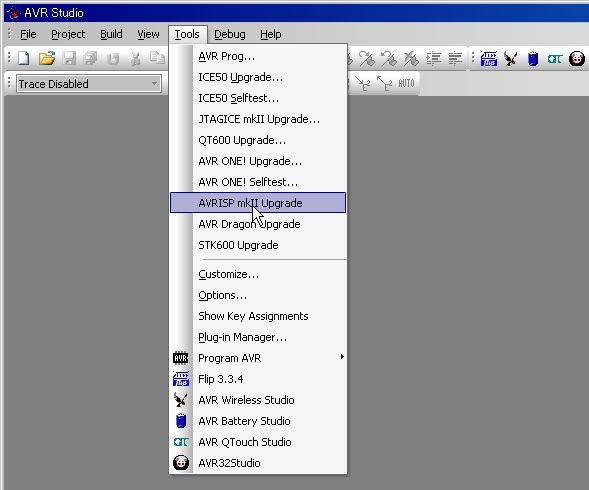Select QT600 Upgrade... item
Image resolution: width=589 pixels, height=490 pixels.
[258, 140]
